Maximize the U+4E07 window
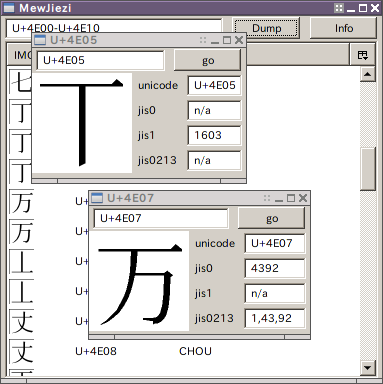The height and width of the screenshot is (384, 383). pyautogui.click(x=291, y=198)
